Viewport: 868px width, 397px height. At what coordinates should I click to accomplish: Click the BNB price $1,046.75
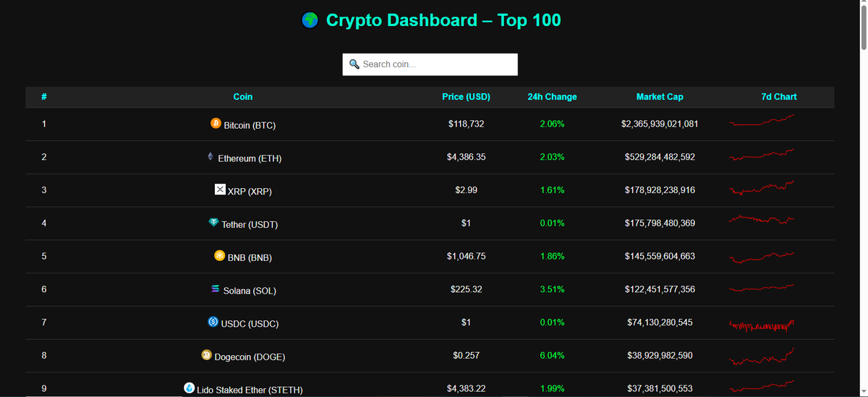tap(467, 256)
